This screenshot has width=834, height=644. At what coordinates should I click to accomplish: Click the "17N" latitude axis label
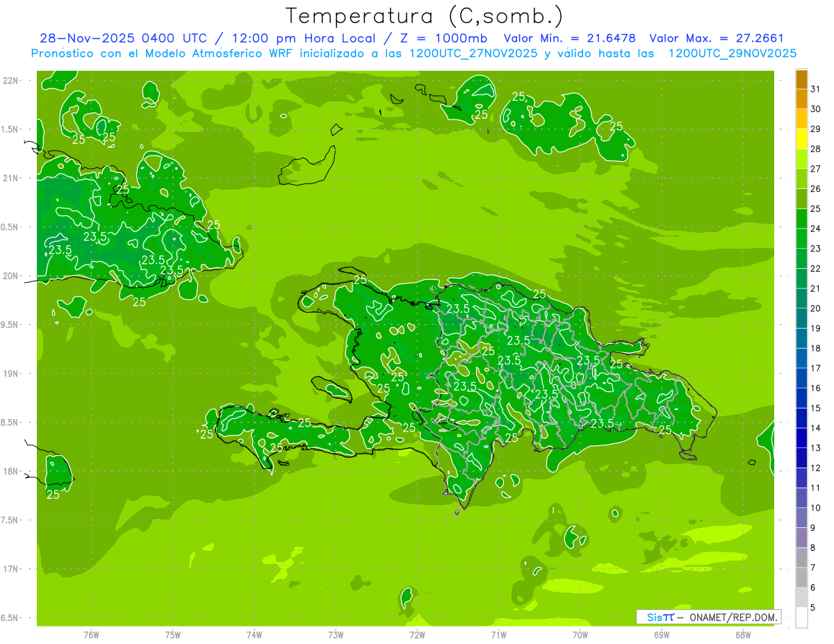click(x=10, y=569)
